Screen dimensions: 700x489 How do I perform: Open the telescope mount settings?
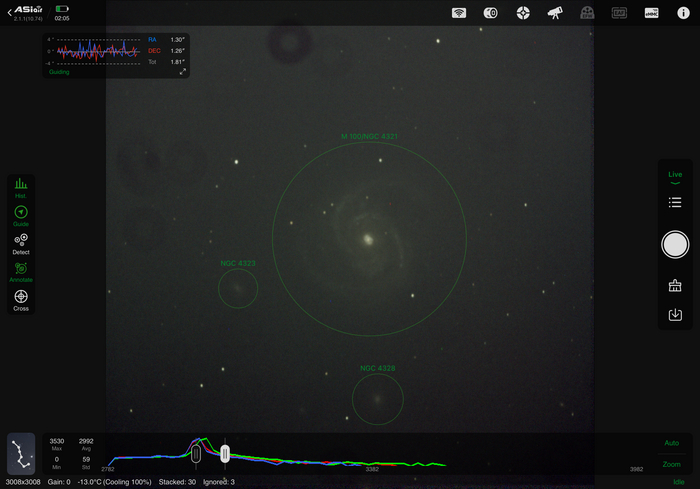click(555, 13)
